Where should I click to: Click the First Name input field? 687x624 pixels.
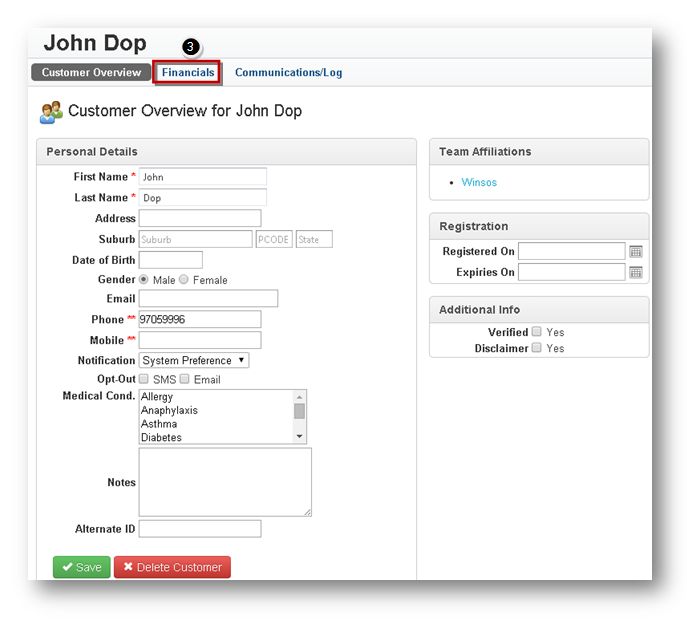click(x=202, y=177)
